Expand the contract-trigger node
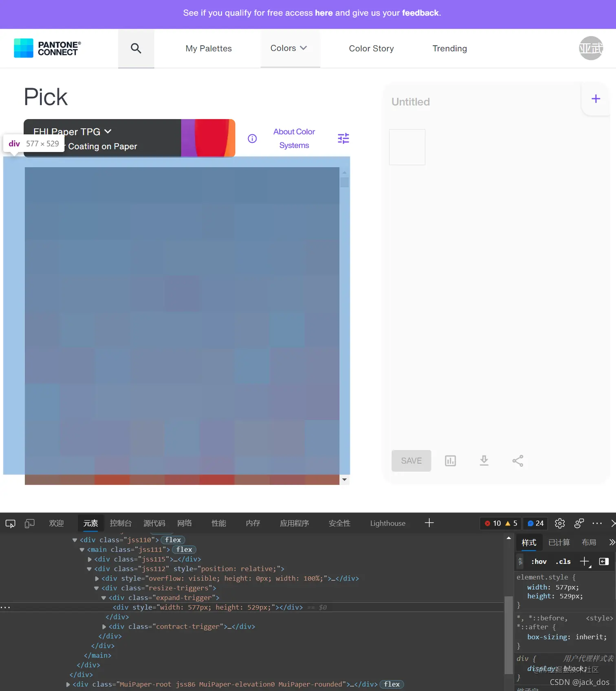The width and height of the screenshot is (616, 691). (x=104, y=627)
